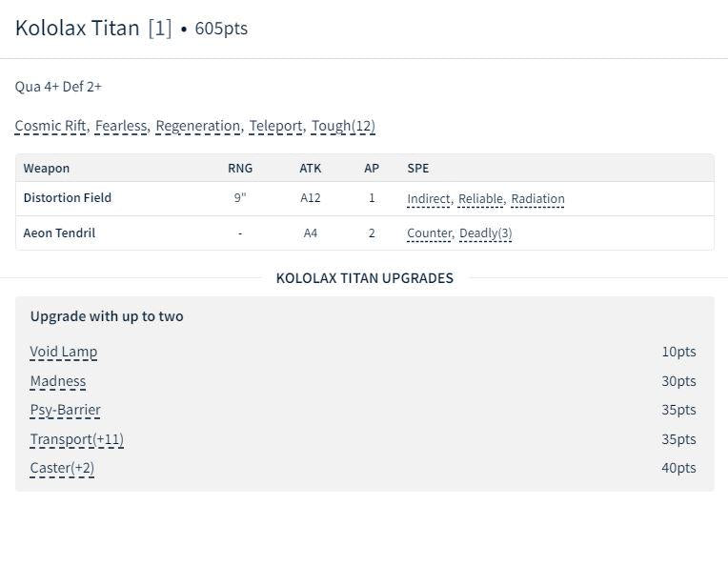Select the Distortion Field weapon name
The height and width of the screenshot is (566, 728).
click(68, 198)
